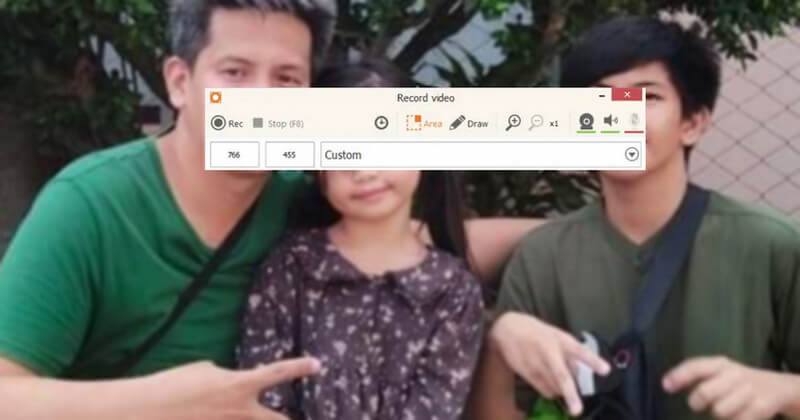Toggle the webcam recording icon
This screenshot has height=420, width=800.
coord(586,121)
